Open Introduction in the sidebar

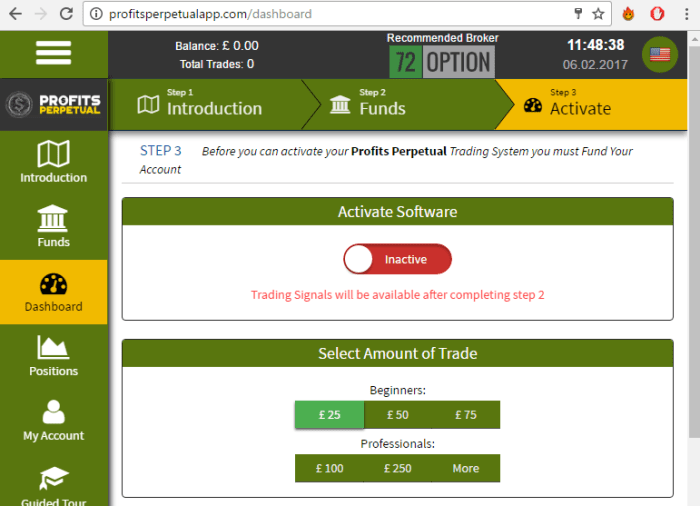(x=54, y=162)
